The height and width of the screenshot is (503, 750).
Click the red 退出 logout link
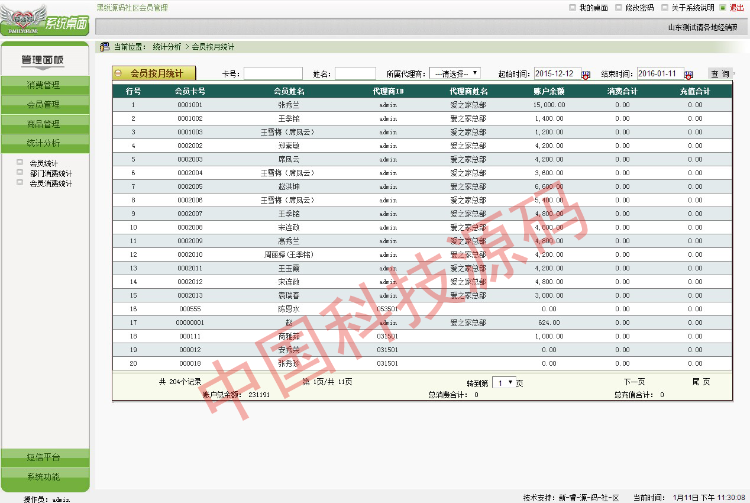coord(737,8)
